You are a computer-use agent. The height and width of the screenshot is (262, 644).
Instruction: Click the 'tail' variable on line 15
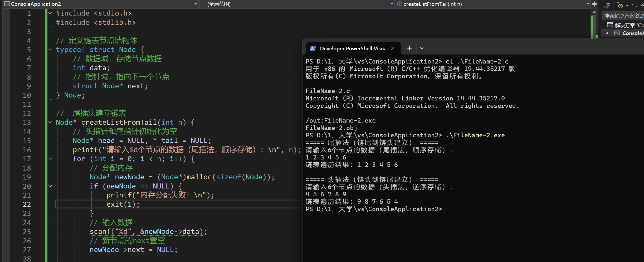pos(169,140)
